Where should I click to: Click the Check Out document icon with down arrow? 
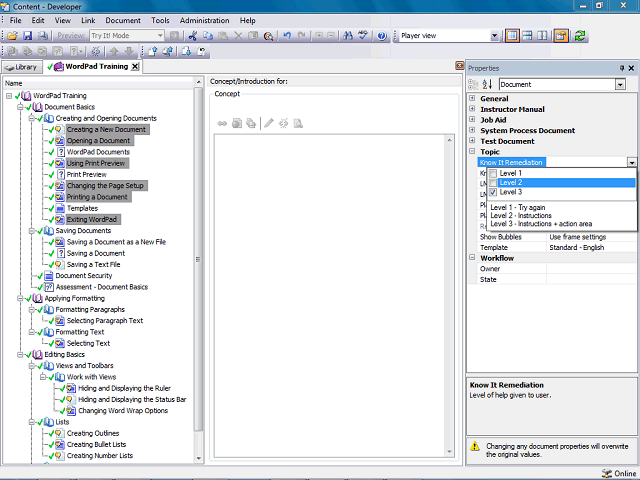coord(187,51)
